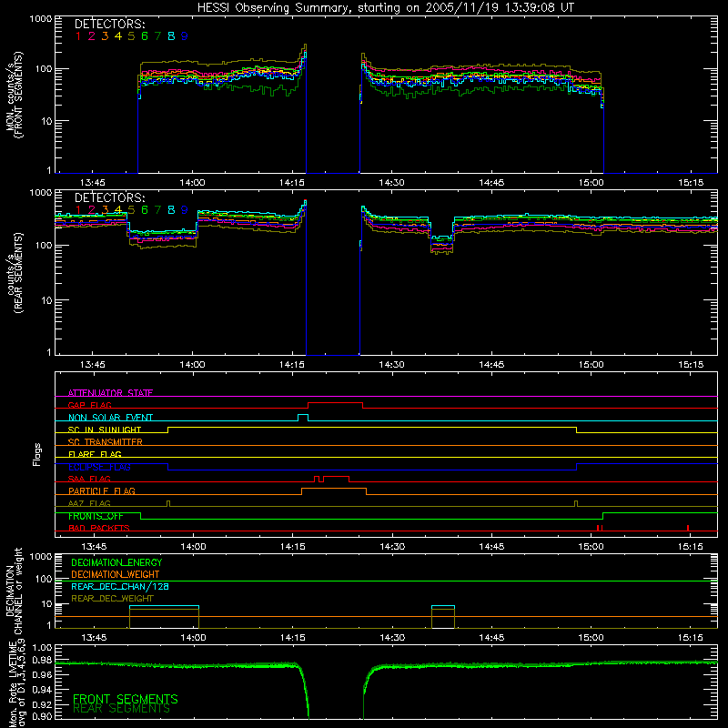
Task: Click the GAP_FLAG label
Action: click(89, 405)
